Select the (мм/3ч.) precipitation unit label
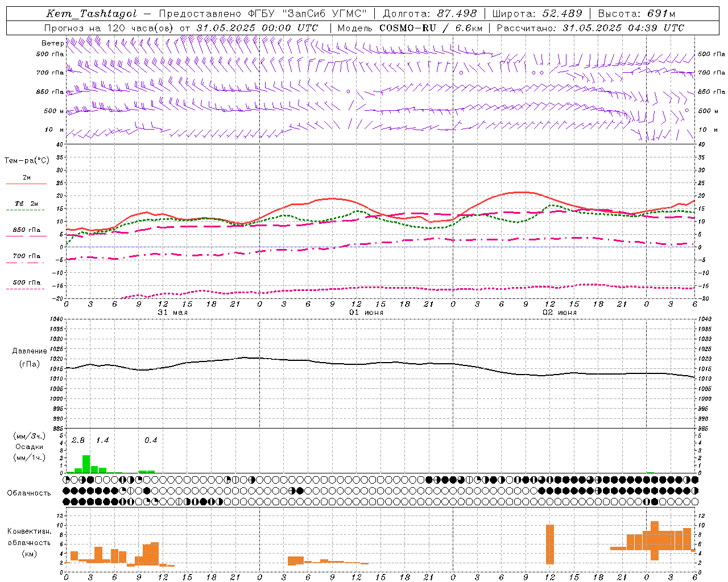Viewport: 728px width, 582px height. coord(29,436)
